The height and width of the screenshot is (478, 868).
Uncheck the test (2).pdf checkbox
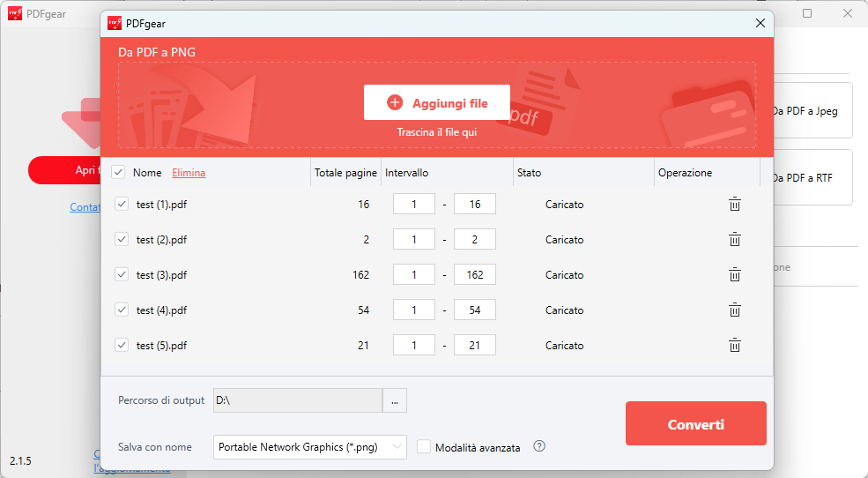click(x=122, y=239)
